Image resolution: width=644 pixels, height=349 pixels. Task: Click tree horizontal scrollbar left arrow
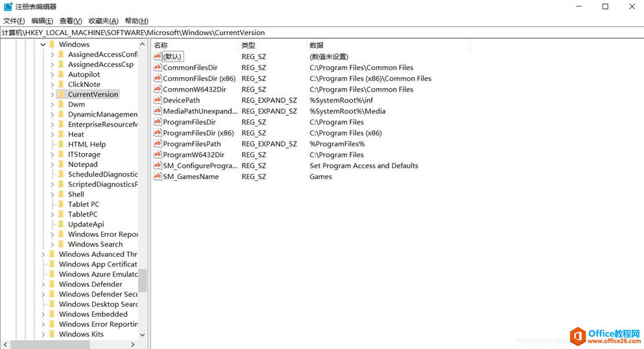tap(5, 344)
